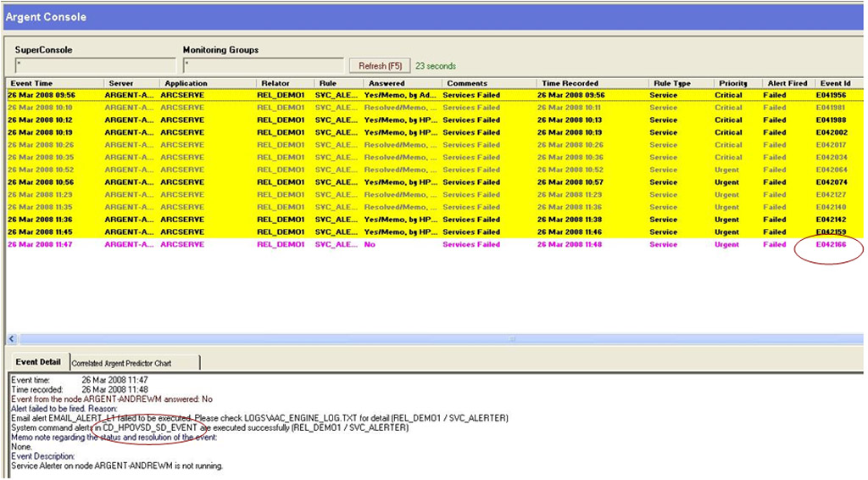Sort by the Event Id column header
The image size is (868, 480).
837,83
